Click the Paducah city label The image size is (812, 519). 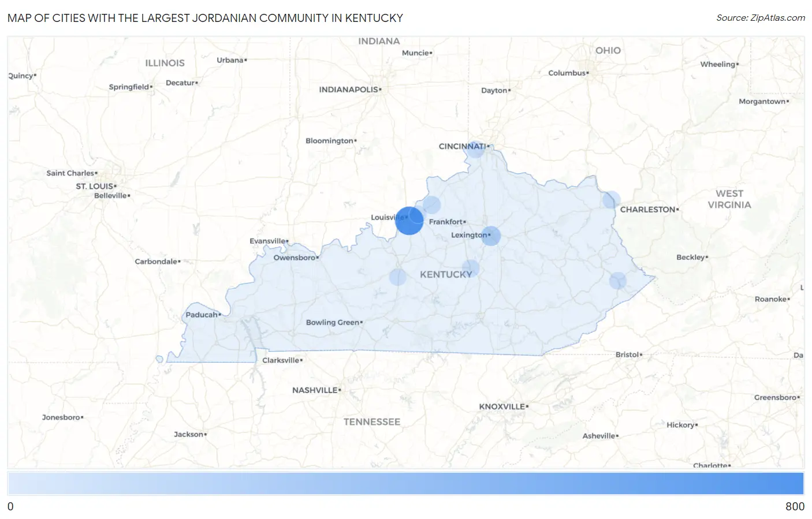coord(203,315)
